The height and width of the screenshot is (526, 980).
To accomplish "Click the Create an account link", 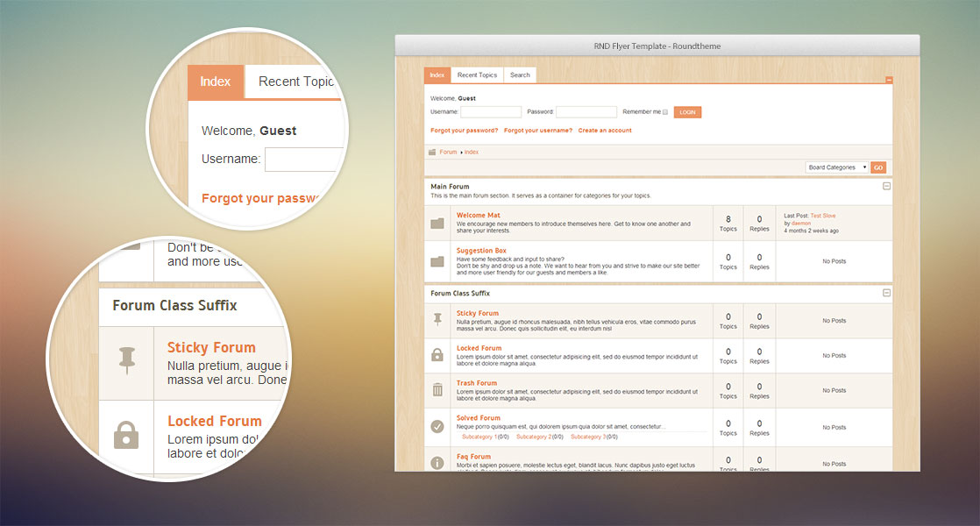I will pos(604,131).
